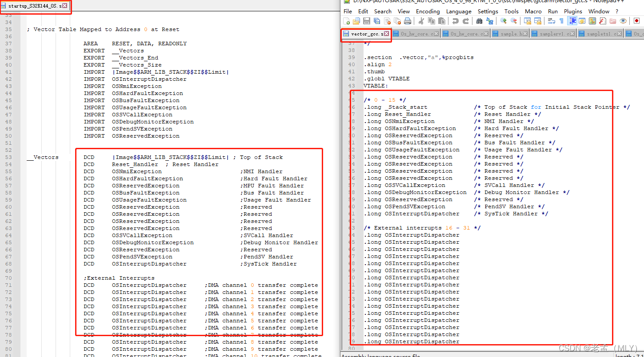Open Find with the binoculars icon
644x357 pixels.
pos(479,21)
